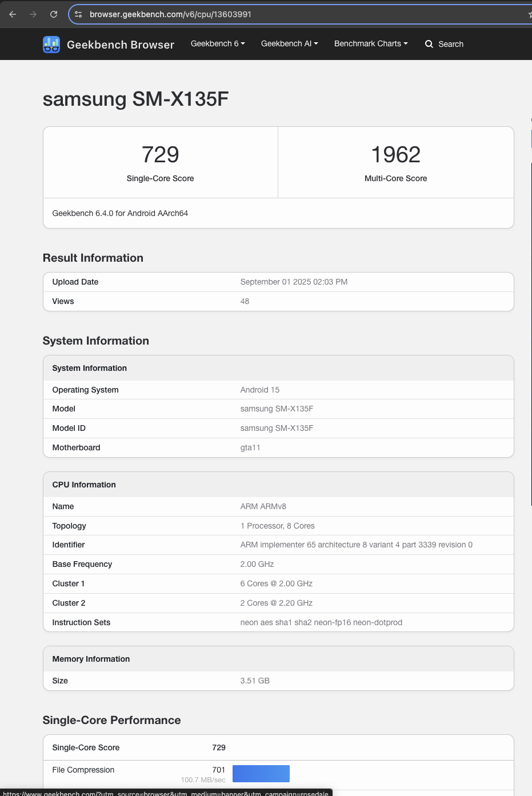
Task: Reload the page with refresh icon
Action: [54, 14]
